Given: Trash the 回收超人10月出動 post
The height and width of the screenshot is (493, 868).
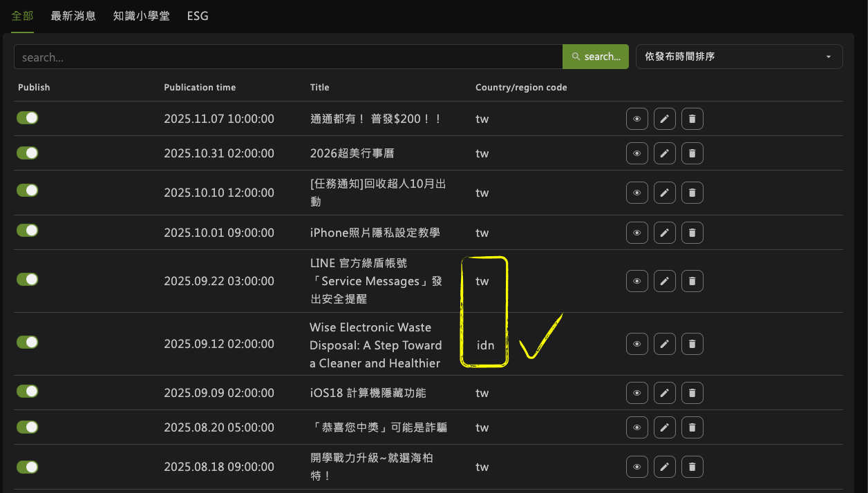Looking at the screenshot, I should pos(692,193).
